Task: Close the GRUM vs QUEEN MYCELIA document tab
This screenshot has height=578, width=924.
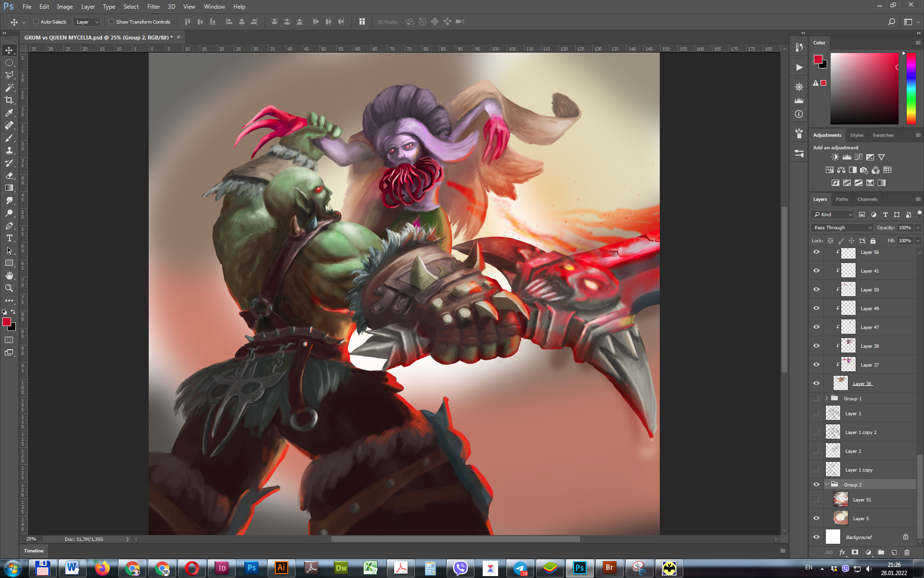Action: pyautogui.click(x=179, y=37)
